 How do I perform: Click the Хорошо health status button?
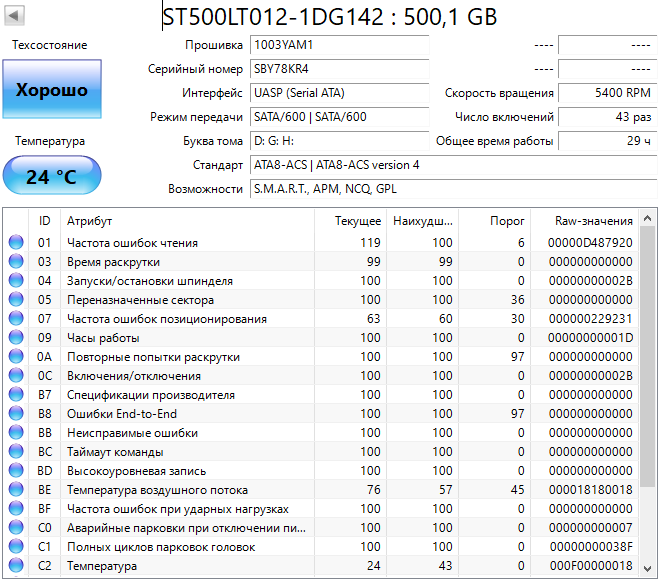click(52, 89)
